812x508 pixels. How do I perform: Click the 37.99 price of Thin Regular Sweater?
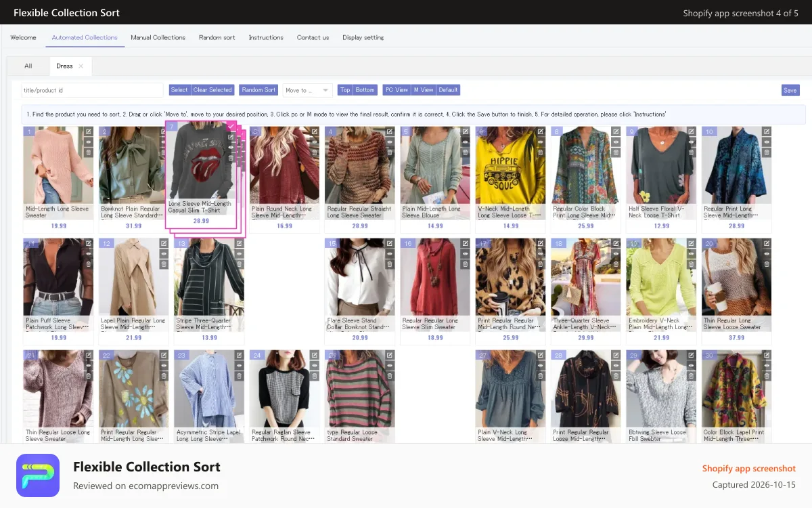[736, 337]
